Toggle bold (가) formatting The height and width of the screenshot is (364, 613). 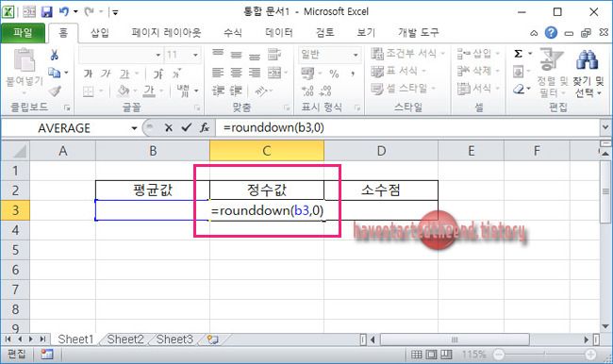(88, 74)
